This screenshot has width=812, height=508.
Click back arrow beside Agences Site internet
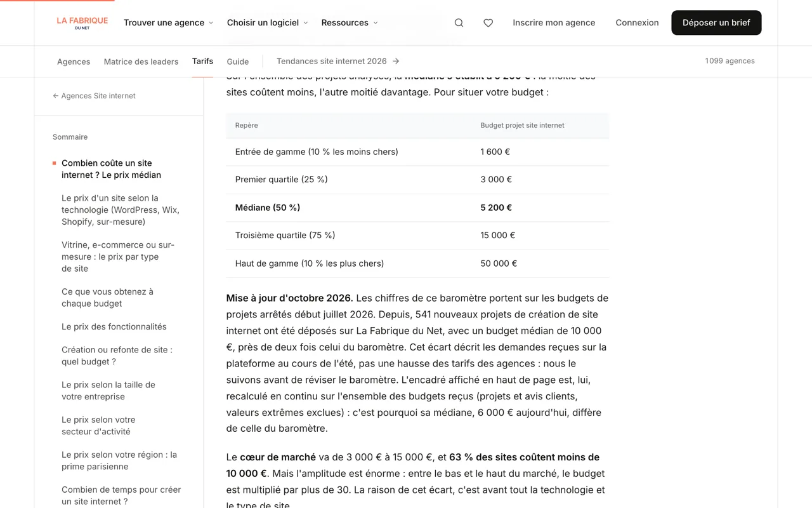tap(56, 96)
